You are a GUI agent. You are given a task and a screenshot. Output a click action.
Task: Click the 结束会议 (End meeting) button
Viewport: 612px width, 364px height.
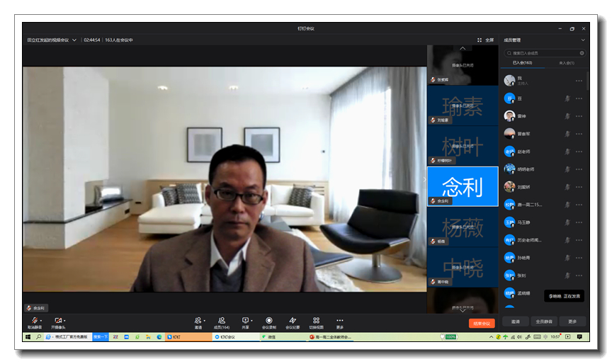coord(481,323)
